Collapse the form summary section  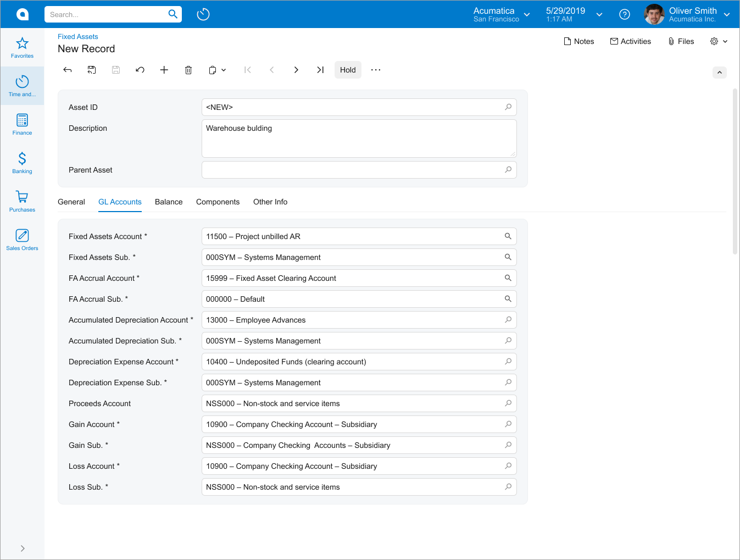coord(720,73)
